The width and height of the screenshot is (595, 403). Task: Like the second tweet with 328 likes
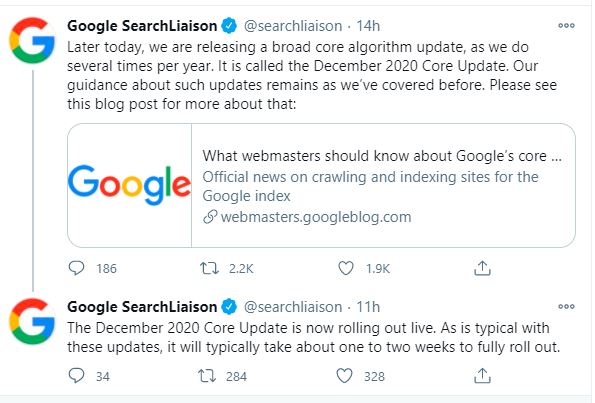(345, 376)
